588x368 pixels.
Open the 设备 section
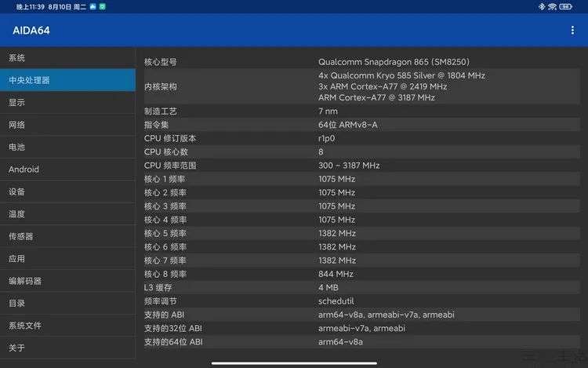[67, 191]
